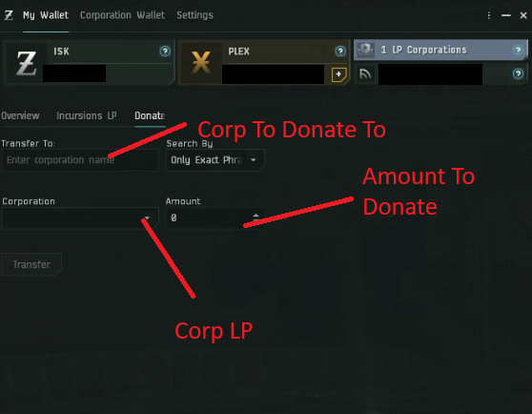Viewport: 532px width, 414px height.
Task: Go to the Overview tab
Action: click(20, 116)
